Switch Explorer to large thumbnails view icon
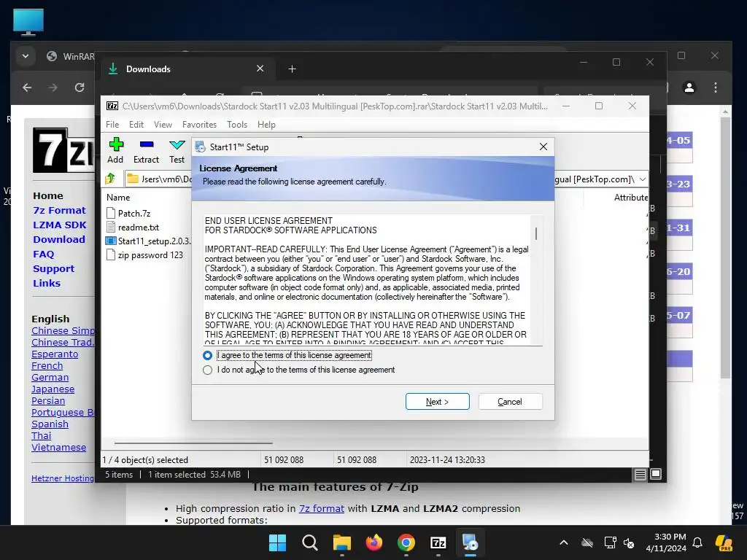Viewport: 747px width, 560px height. click(656, 474)
